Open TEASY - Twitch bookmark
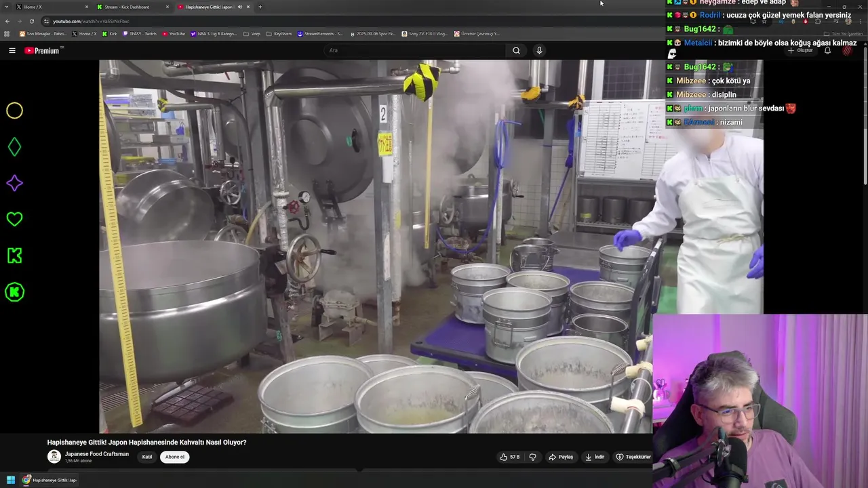This screenshot has width=868, height=488. point(140,34)
